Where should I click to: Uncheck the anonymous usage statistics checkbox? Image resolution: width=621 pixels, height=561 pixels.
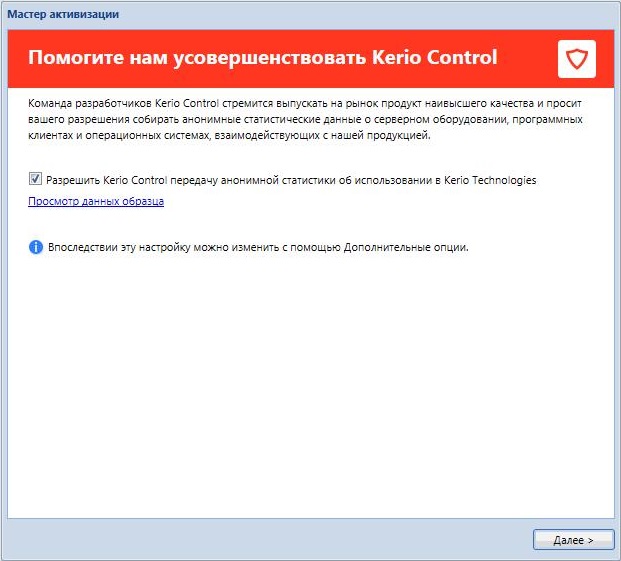35,179
